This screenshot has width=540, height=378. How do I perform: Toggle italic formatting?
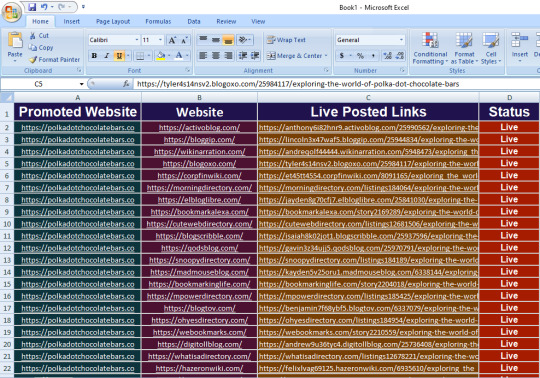coord(106,55)
